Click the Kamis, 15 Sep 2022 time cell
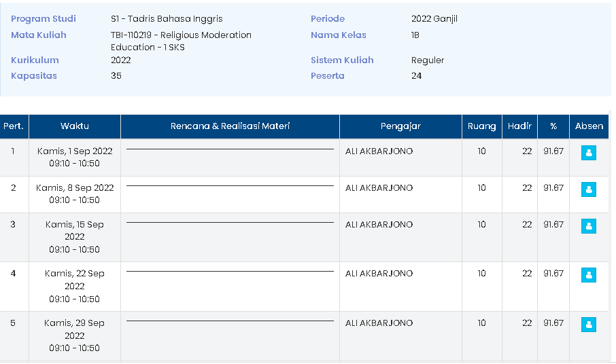The width and height of the screenshot is (616, 364). tap(75, 236)
